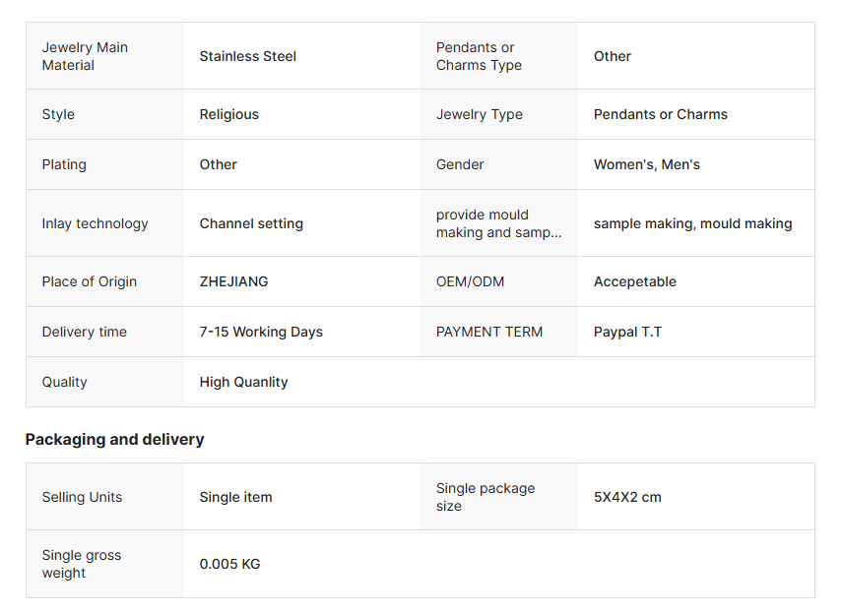Click the Women's, Men's gender value
This screenshot has height=616, width=843.
[x=646, y=164]
